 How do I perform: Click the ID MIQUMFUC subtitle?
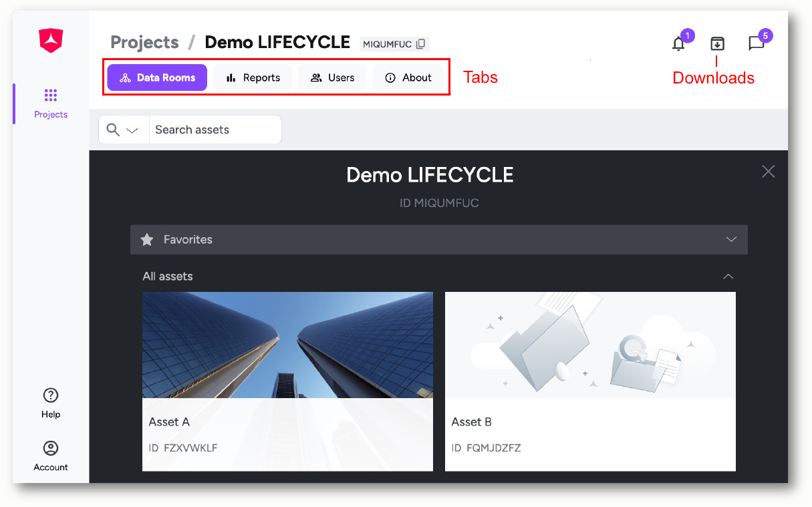point(439,203)
